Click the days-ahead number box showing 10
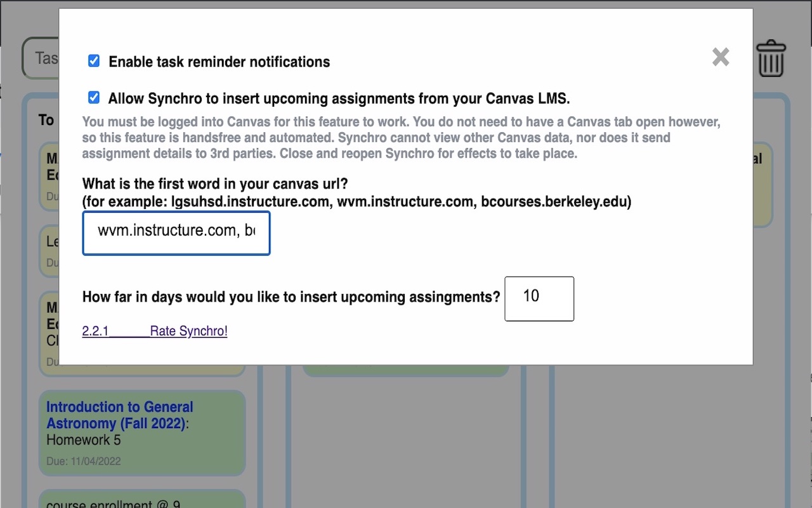The image size is (812, 508). coord(539,298)
